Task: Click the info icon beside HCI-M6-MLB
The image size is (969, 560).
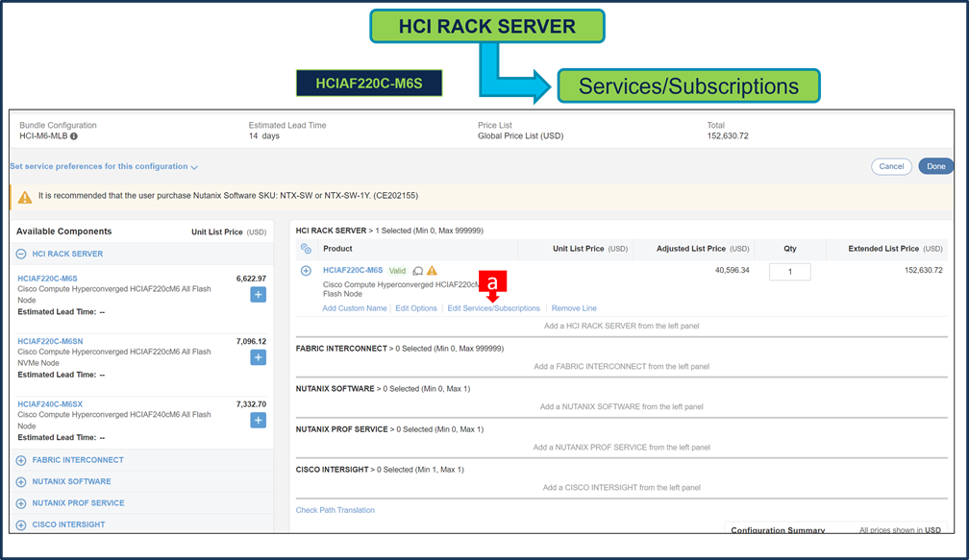Action: click(x=73, y=136)
